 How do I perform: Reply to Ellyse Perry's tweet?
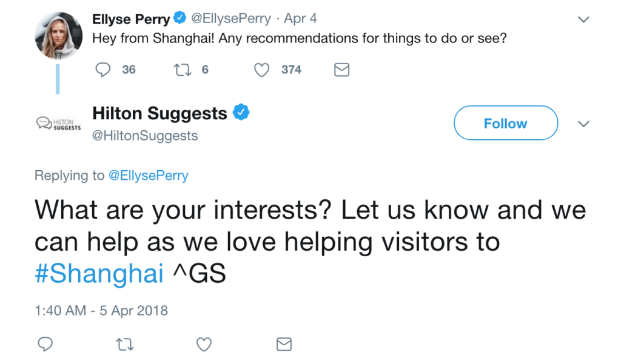[x=104, y=70]
